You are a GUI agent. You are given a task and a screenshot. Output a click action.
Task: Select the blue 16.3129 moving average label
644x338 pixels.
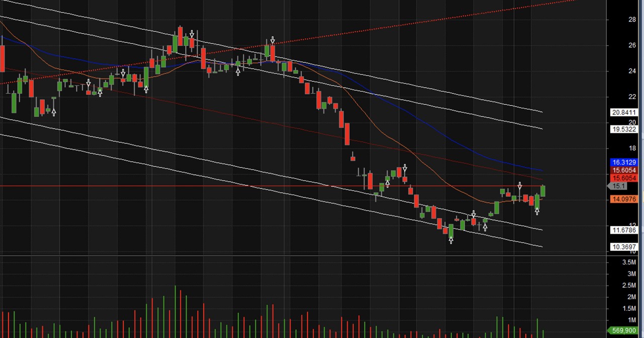pos(624,162)
